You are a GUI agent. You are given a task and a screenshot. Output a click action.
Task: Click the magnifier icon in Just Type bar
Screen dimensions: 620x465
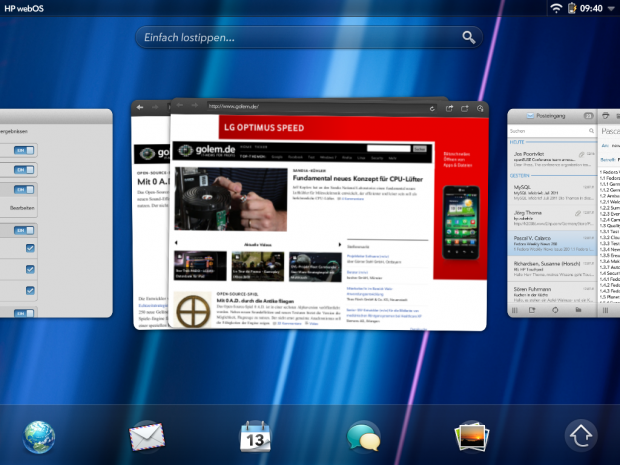pyautogui.click(x=469, y=37)
